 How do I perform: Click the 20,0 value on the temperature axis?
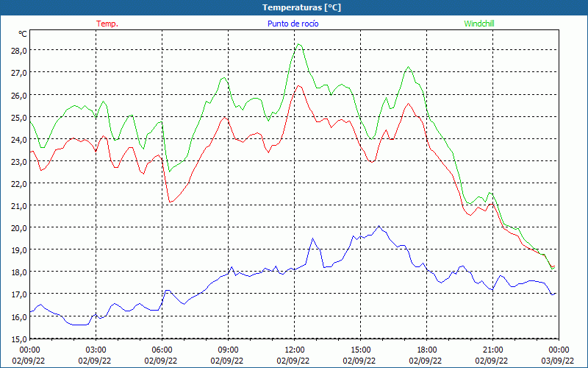[x=18, y=227]
